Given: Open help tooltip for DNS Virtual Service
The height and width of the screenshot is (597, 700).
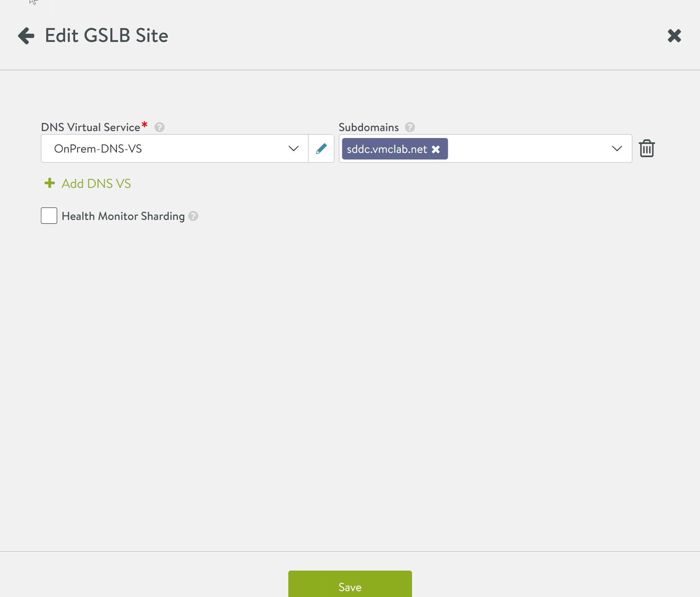Looking at the screenshot, I should click(x=159, y=127).
